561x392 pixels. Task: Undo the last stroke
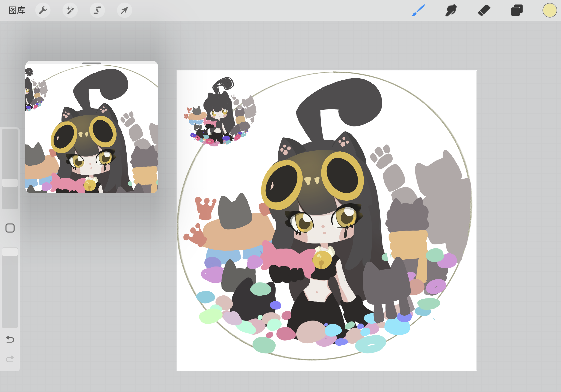10,339
